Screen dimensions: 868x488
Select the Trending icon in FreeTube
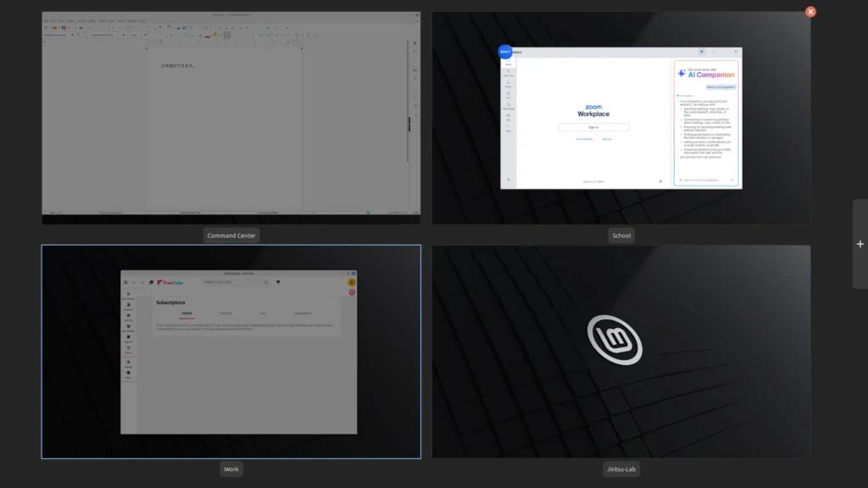pos(129,316)
